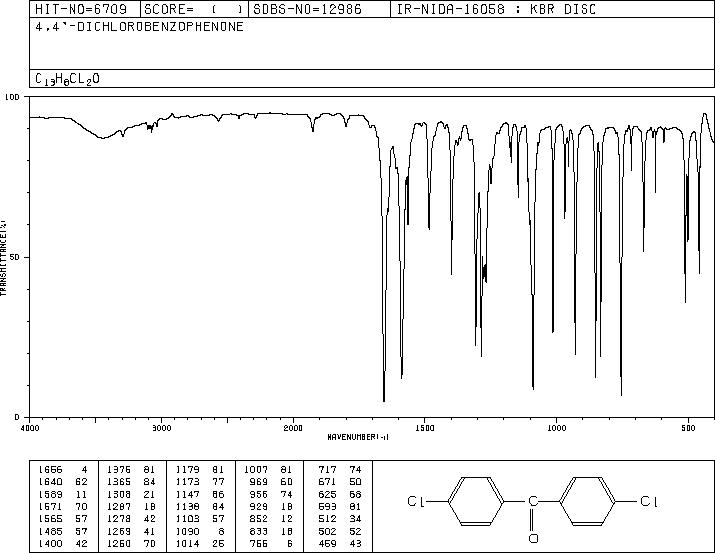
Task: Click the 502 peak entry in table
Action: (340, 532)
